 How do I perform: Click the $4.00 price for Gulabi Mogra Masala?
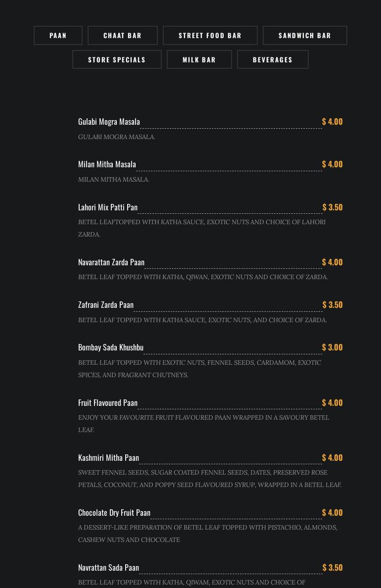point(332,122)
